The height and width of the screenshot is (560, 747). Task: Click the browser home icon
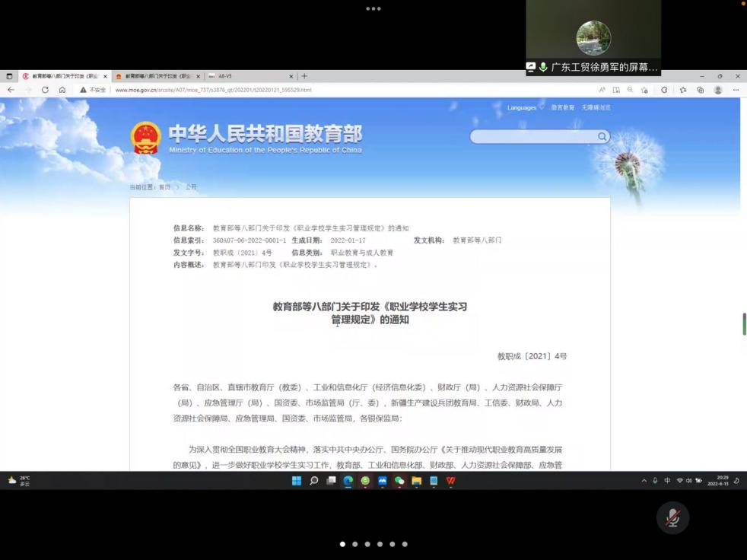(62, 90)
